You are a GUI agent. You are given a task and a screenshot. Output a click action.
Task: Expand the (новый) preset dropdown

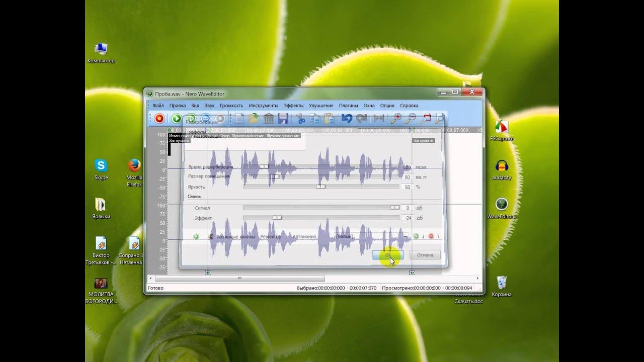pos(405,236)
